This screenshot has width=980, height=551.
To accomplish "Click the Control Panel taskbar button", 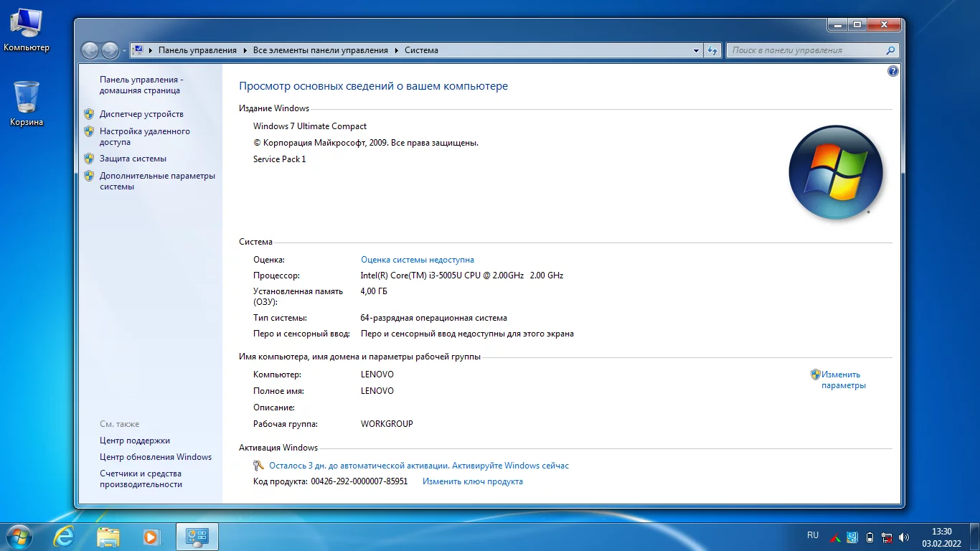I will [x=197, y=537].
